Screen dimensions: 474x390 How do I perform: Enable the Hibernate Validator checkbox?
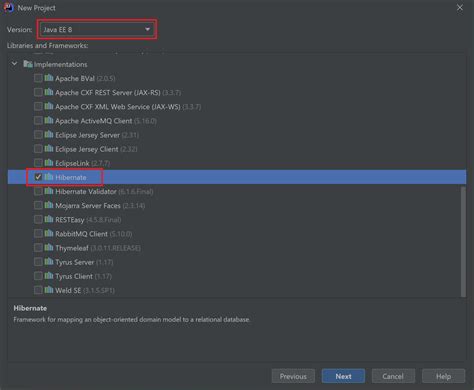(x=38, y=191)
